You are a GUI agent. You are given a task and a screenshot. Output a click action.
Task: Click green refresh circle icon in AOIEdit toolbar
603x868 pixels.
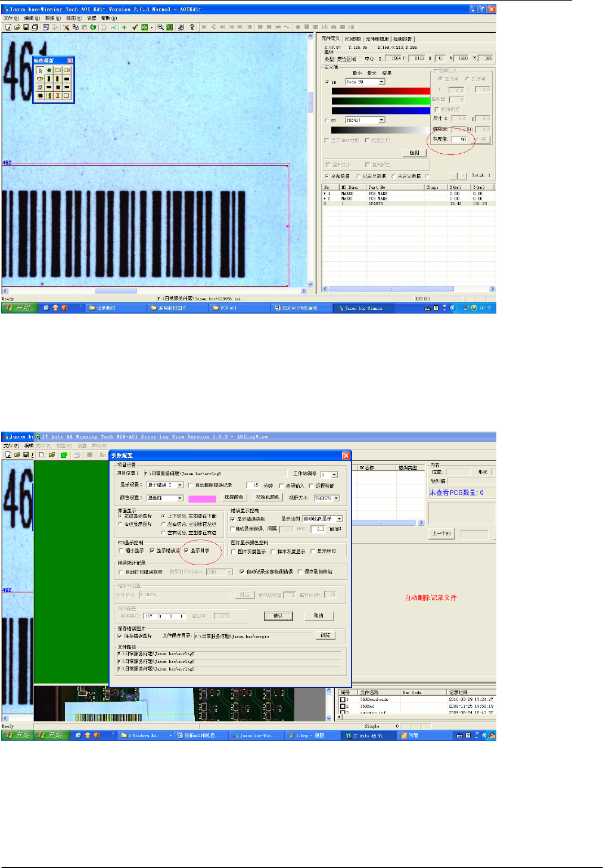[x=93, y=27]
